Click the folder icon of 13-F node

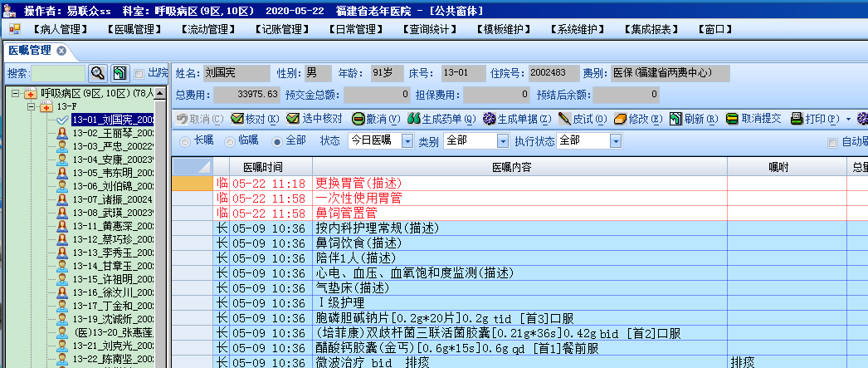(47, 105)
